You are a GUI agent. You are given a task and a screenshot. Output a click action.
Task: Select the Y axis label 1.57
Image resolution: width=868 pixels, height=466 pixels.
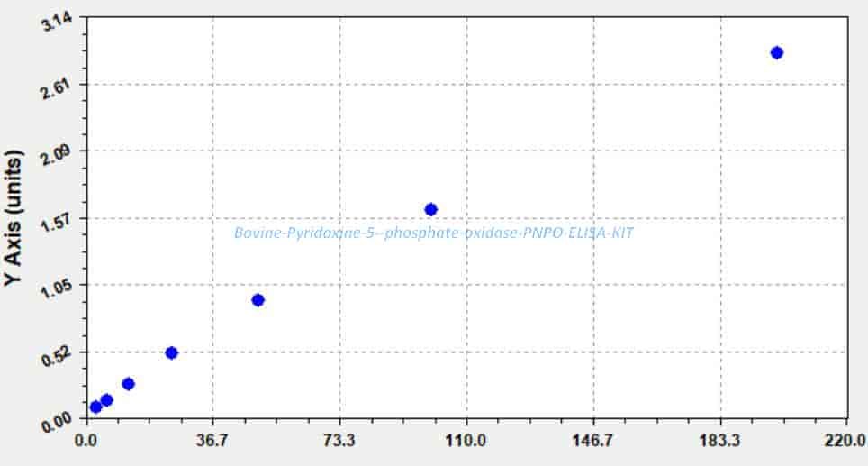pos(57,223)
